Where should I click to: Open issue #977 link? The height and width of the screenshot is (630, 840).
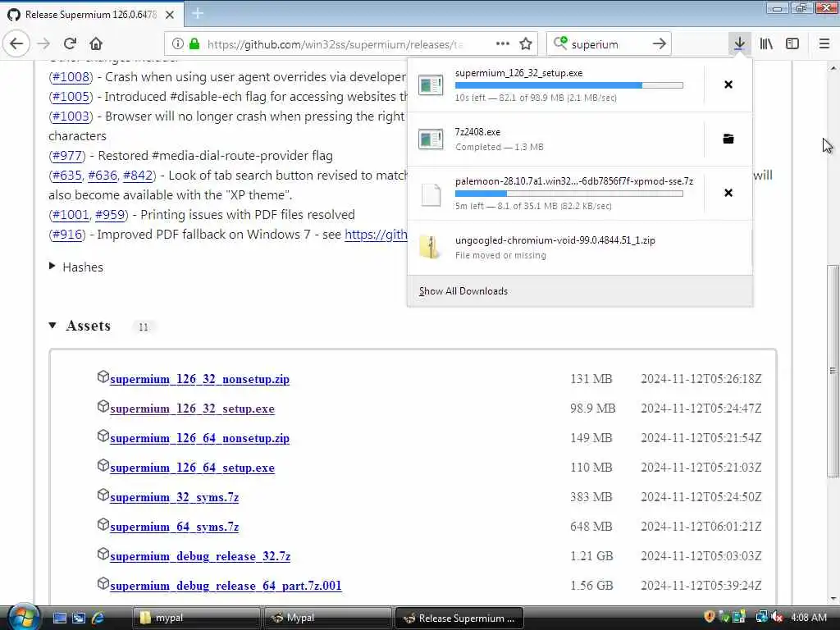[67, 155]
